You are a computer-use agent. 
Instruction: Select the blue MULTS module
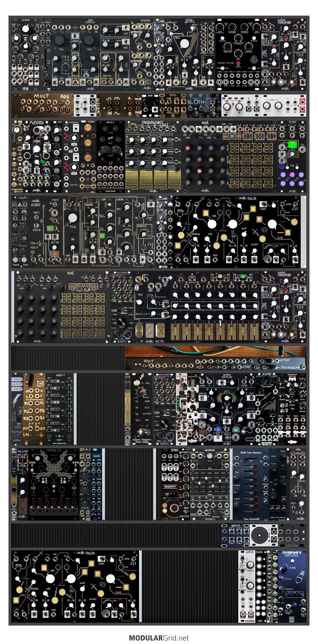tap(235, 535)
